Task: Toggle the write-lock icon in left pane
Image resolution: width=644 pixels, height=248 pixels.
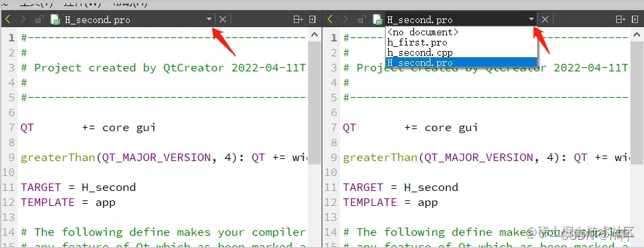Action: [39, 19]
